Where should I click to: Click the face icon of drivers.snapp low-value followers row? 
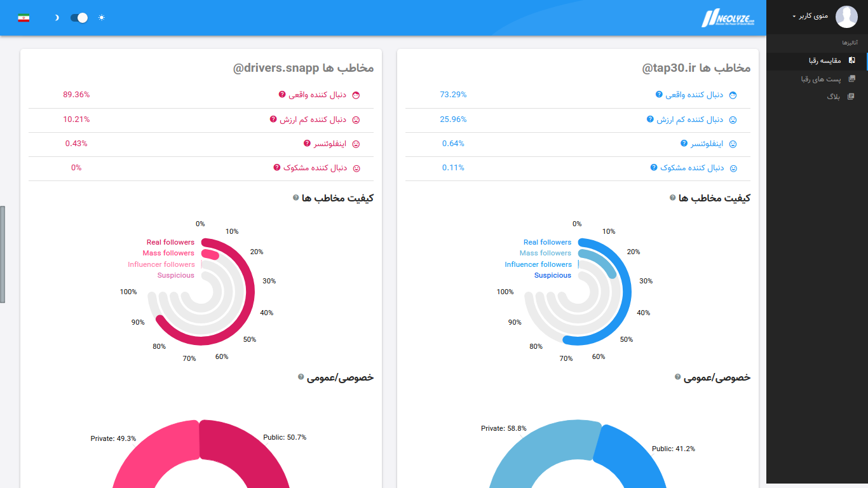[x=356, y=119]
